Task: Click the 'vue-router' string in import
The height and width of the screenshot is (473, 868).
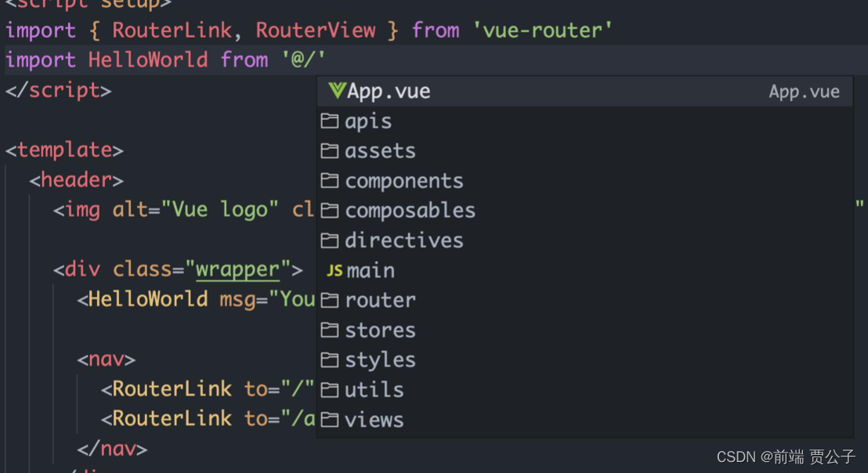Action: (x=542, y=31)
